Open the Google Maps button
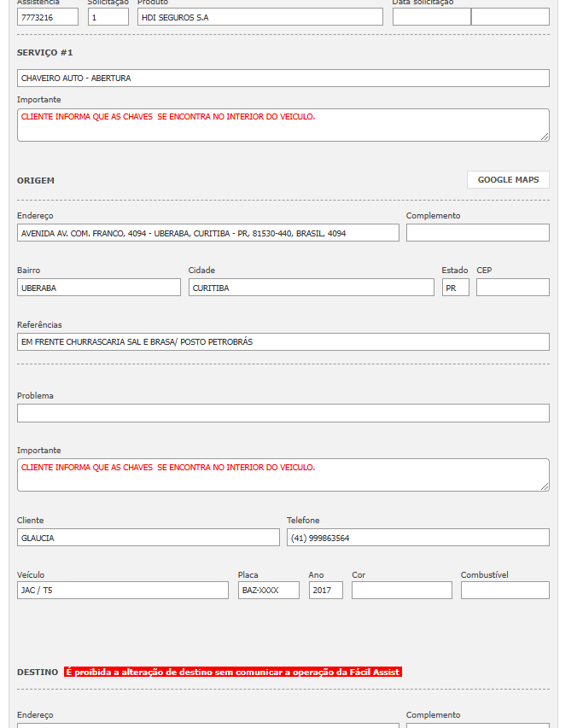The image size is (583, 728). pyautogui.click(x=508, y=180)
